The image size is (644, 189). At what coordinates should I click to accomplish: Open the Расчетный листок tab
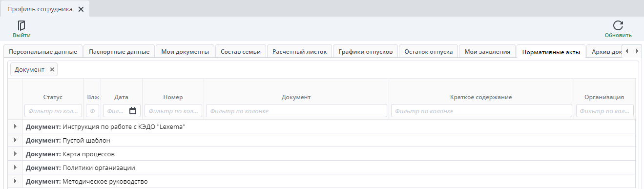(300, 51)
